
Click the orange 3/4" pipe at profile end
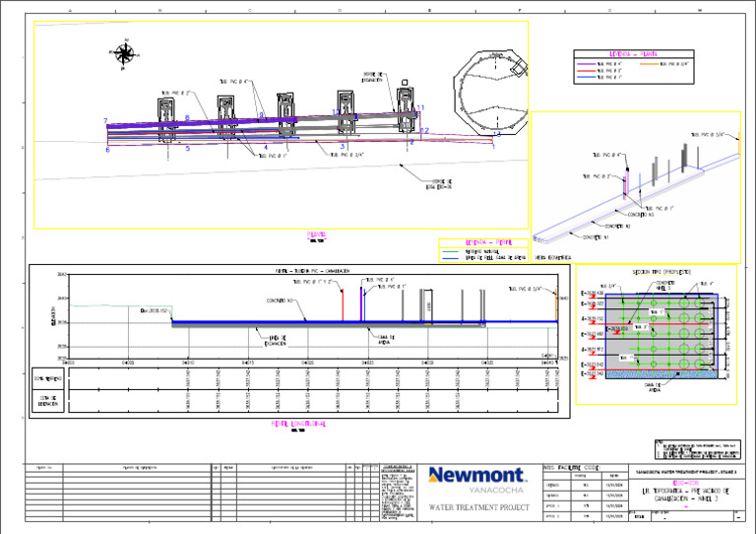click(x=556, y=304)
